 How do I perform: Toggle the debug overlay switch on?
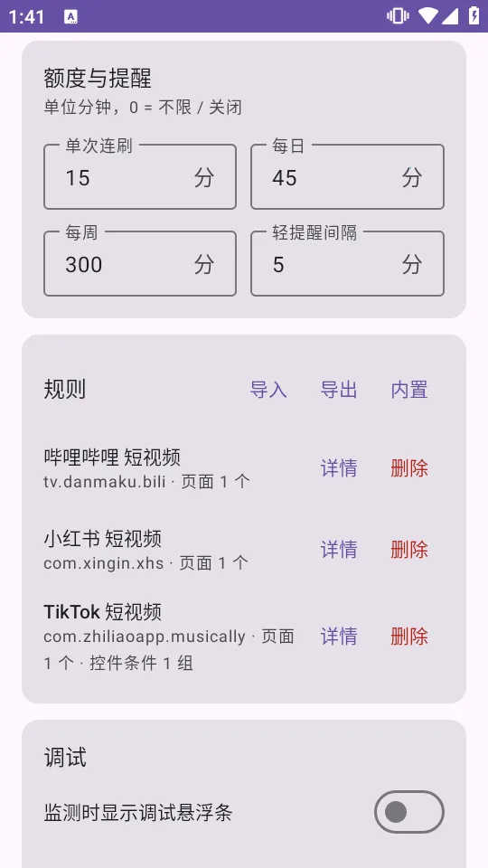[409, 812]
